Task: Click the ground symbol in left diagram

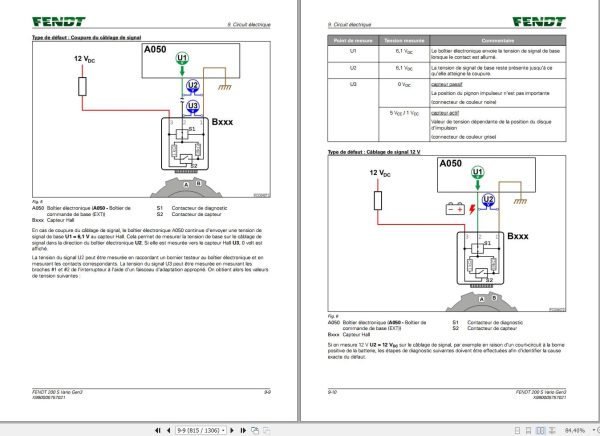Action: (x=225, y=87)
